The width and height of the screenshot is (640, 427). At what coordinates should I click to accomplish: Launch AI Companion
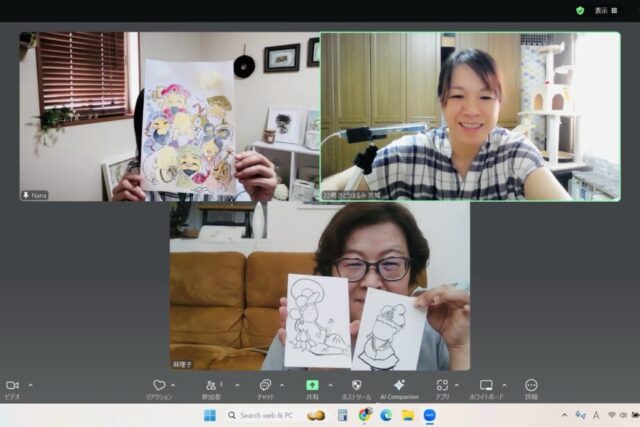click(x=399, y=386)
